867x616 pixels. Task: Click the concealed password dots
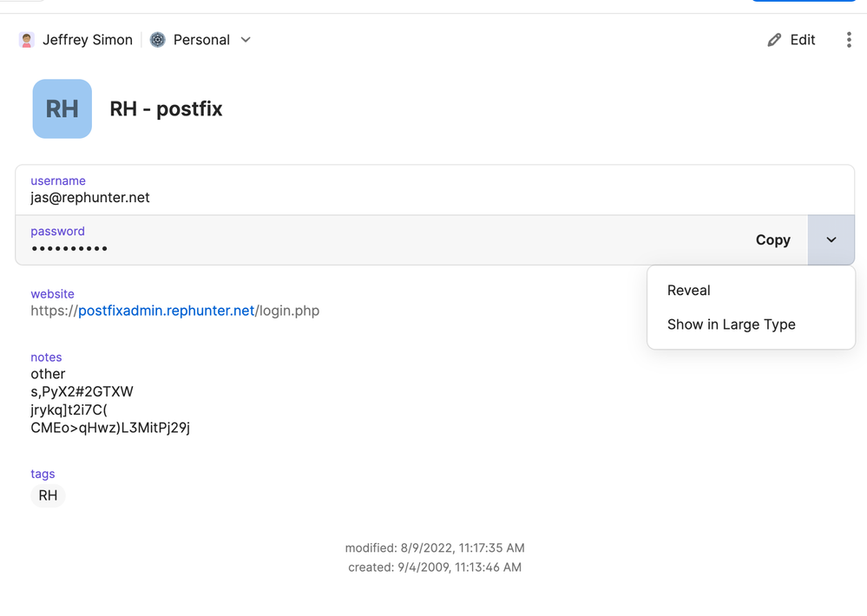(69, 249)
